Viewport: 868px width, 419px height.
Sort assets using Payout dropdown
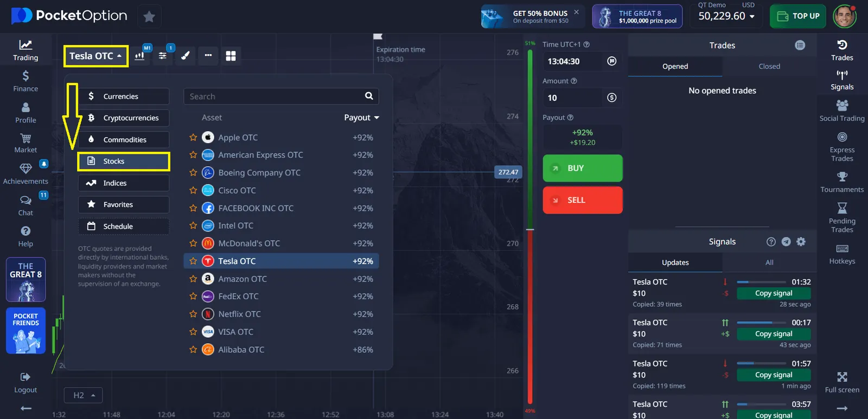(x=361, y=118)
